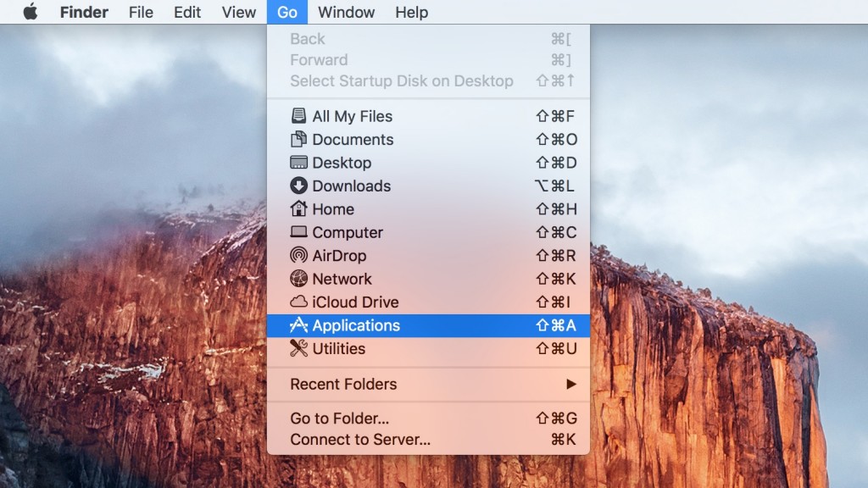Image resolution: width=868 pixels, height=488 pixels.
Task: Click the ⇧⌘A shortcut beside Applications
Action: tap(556, 325)
